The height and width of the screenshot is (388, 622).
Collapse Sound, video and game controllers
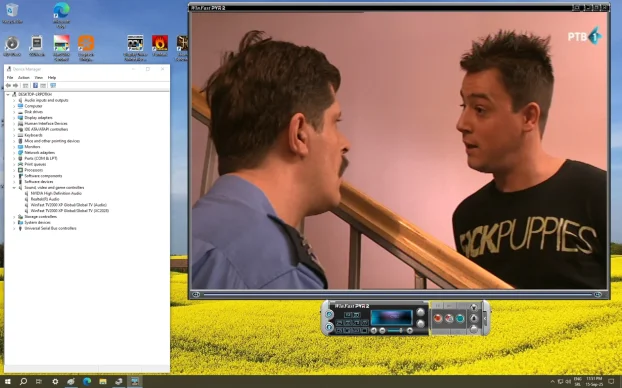14,188
